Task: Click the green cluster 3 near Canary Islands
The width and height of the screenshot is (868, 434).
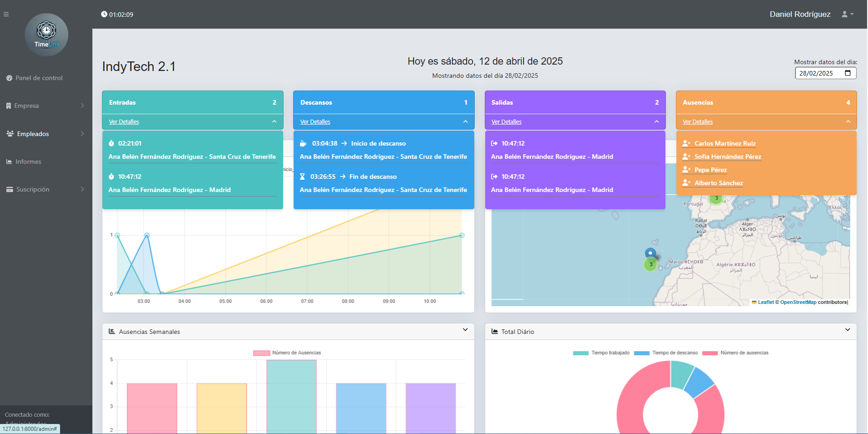Action: coord(651,264)
